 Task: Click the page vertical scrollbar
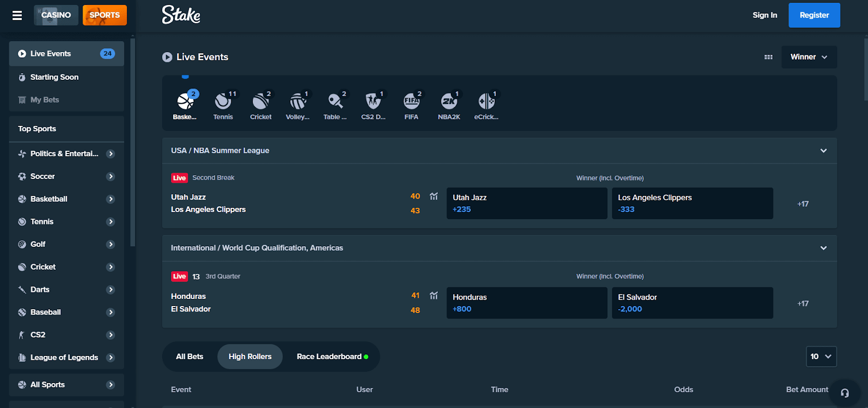(x=866, y=69)
